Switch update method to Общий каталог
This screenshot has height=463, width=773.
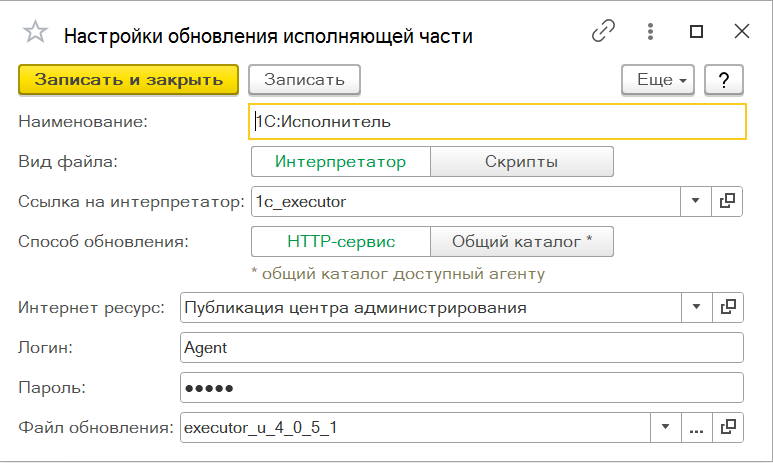(522, 241)
